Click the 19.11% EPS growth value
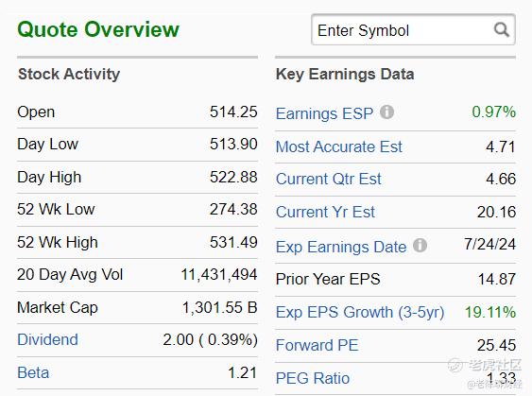 [490, 312]
